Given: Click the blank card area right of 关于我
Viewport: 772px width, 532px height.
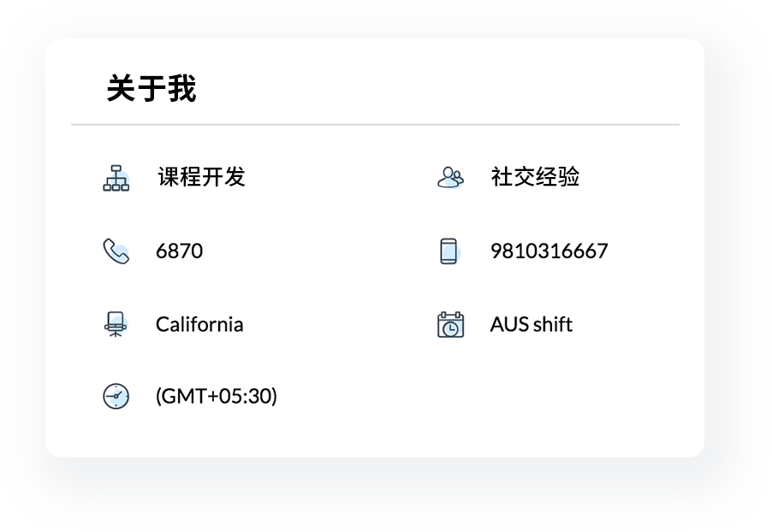Looking at the screenshot, I should point(445,86).
